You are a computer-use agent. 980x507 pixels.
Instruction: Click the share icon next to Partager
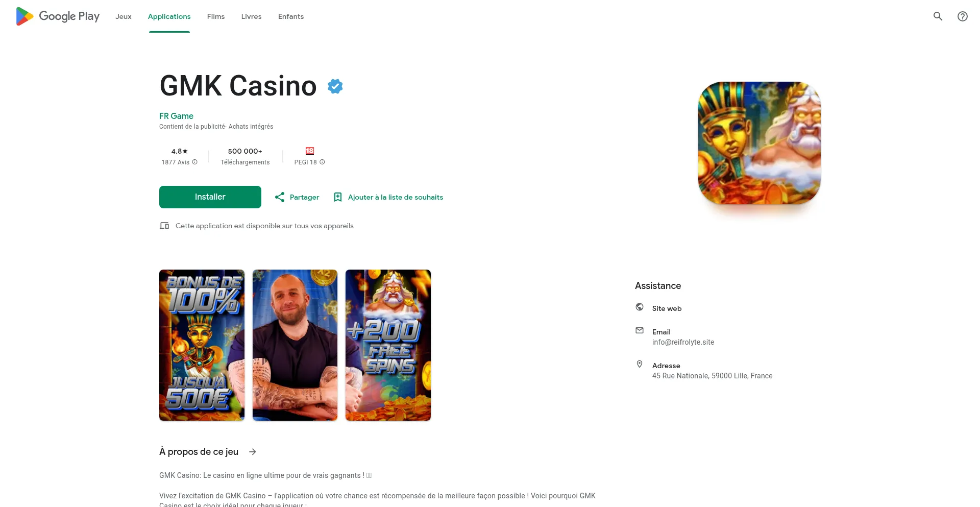tap(280, 197)
